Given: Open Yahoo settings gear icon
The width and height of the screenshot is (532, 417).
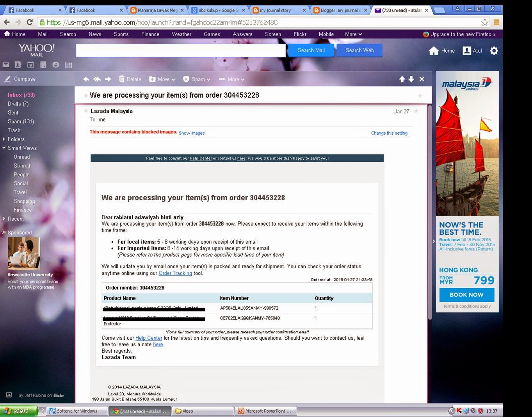Looking at the screenshot, I should point(494,51).
